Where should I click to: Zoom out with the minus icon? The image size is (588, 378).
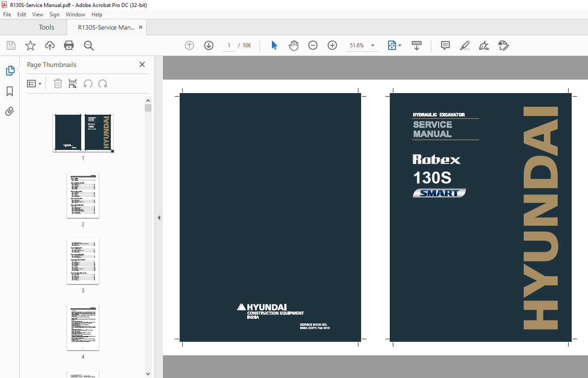(313, 45)
